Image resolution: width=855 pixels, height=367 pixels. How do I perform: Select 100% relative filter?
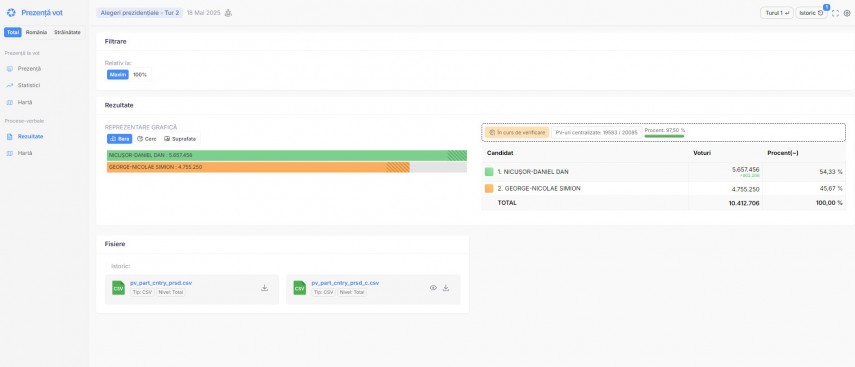pos(140,75)
